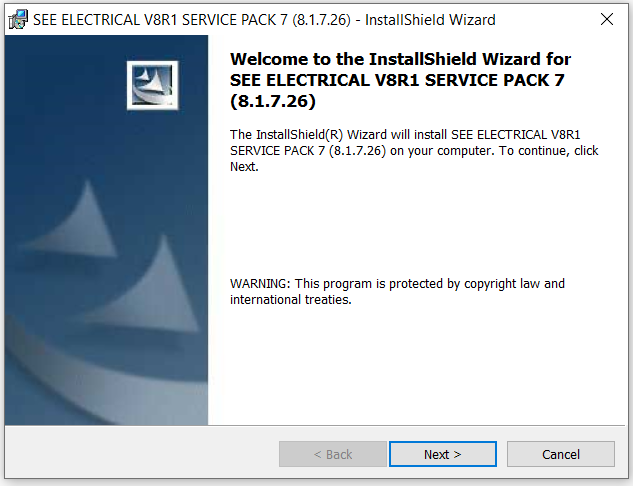Click the WARNING copyright notice text
Image resolution: width=633 pixels, height=486 pixels.
397,291
